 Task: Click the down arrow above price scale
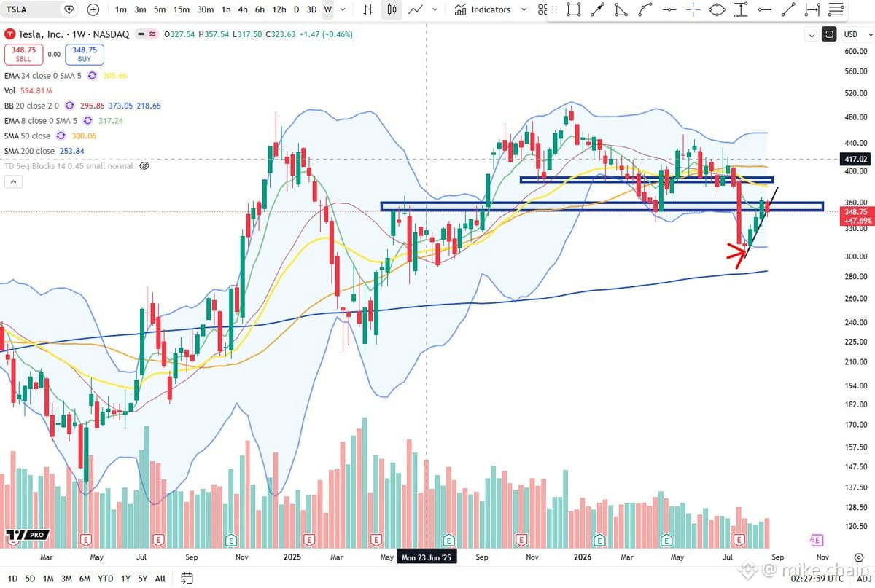tap(812, 34)
